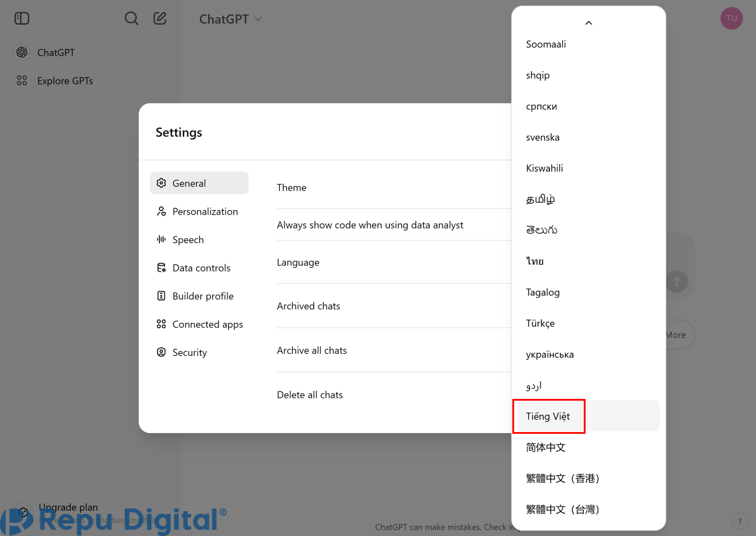756x536 pixels.
Task: Click Always show code when using data analyst
Action: 370,225
